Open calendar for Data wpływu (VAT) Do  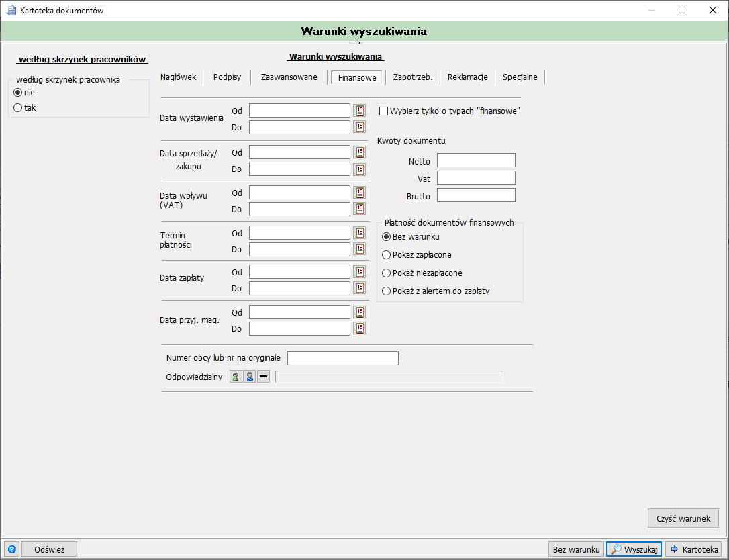click(x=359, y=209)
